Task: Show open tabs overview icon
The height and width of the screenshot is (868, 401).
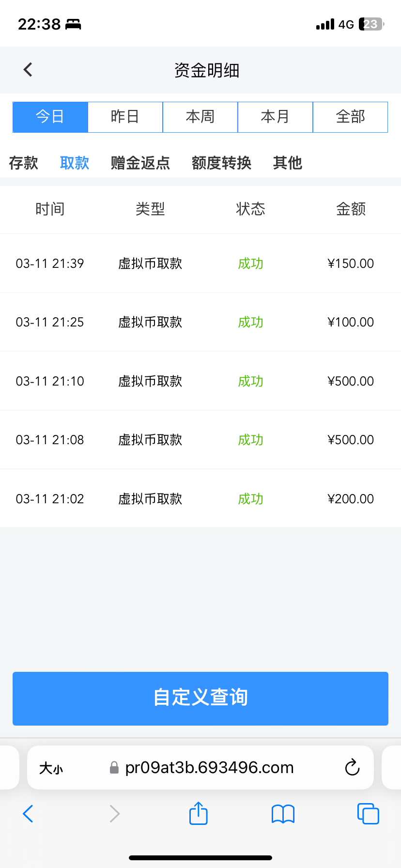Action: pos(368,813)
